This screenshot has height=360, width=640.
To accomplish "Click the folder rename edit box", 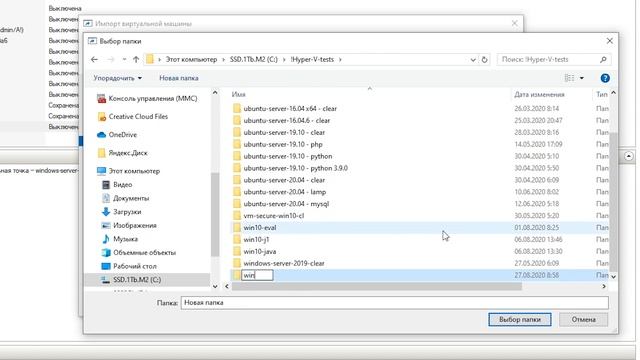I will pos(258,275).
